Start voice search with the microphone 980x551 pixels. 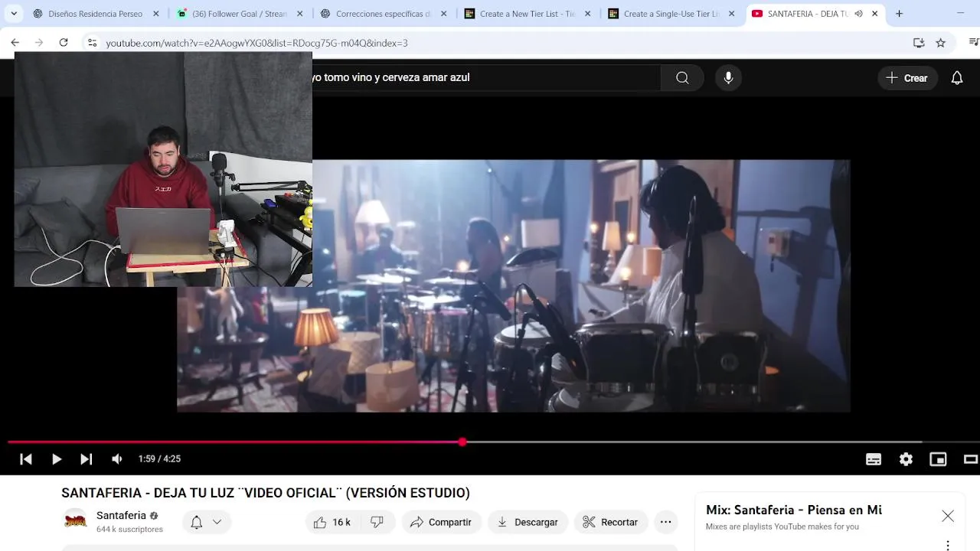pos(728,77)
